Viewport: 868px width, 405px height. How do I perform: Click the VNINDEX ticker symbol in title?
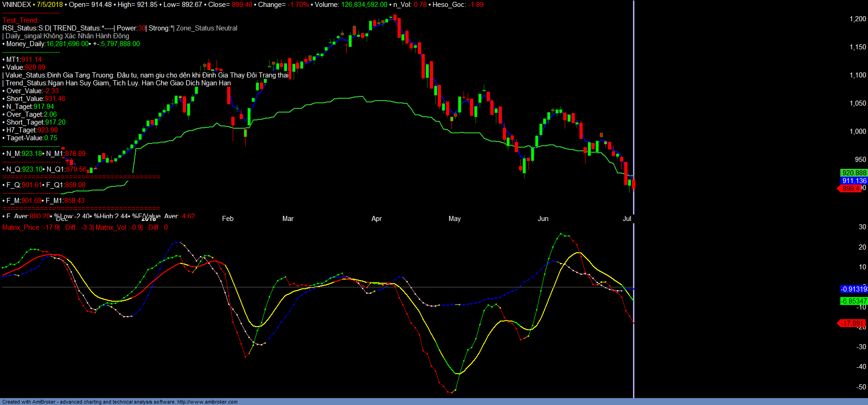[17, 5]
